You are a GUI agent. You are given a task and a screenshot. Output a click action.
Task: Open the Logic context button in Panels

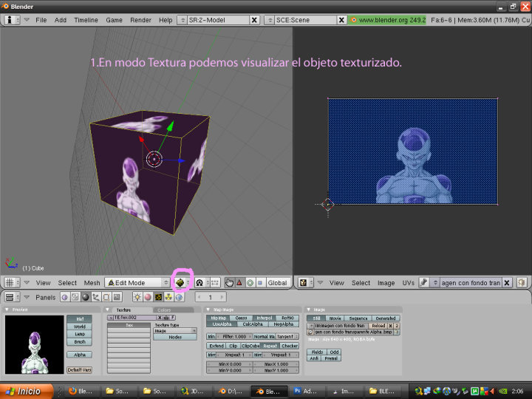point(64,297)
